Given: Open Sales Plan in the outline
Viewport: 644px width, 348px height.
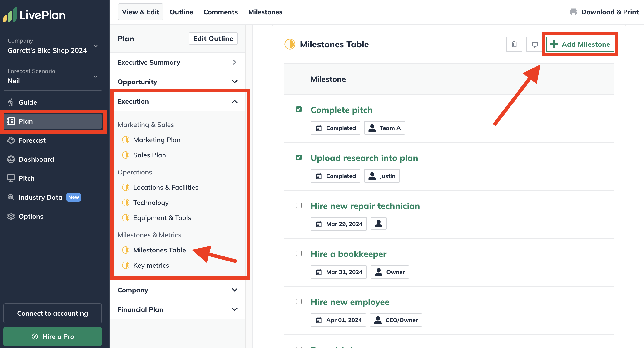Looking at the screenshot, I should point(149,155).
